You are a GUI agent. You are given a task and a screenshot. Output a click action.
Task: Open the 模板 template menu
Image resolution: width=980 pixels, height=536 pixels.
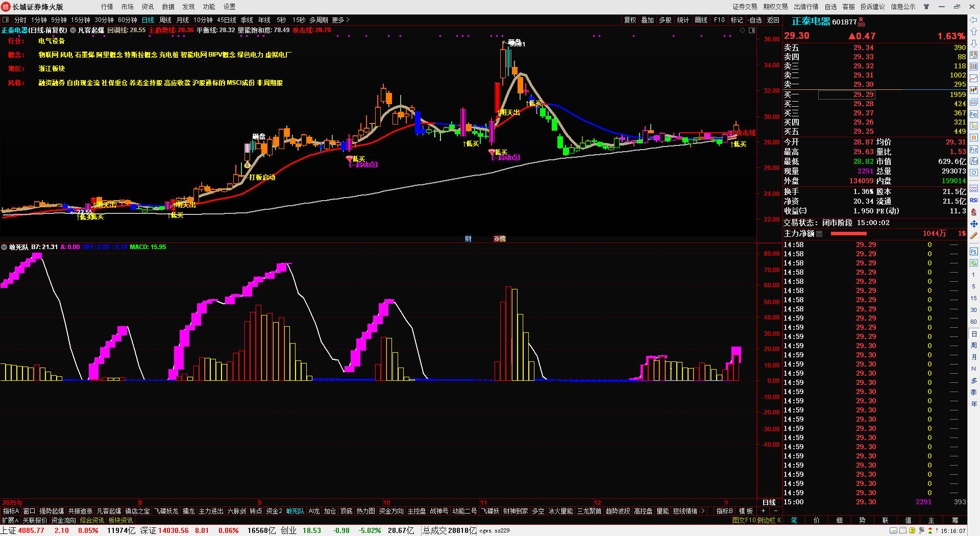pyautogui.click(x=746, y=511)
